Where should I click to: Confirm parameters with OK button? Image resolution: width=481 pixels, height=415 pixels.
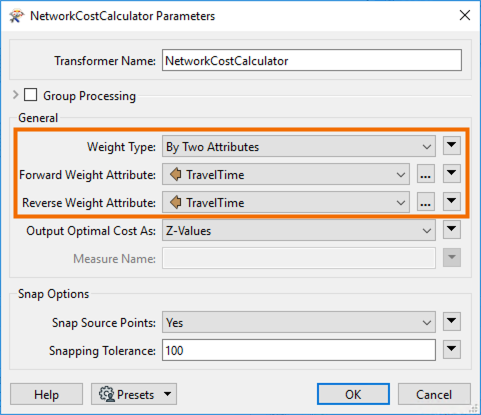click(x=353, y=394)
